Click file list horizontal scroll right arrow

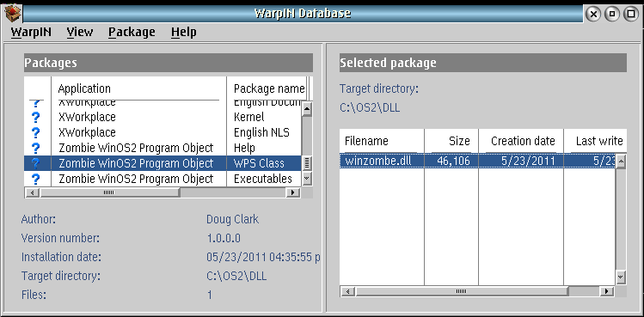[x=607, y=291]
